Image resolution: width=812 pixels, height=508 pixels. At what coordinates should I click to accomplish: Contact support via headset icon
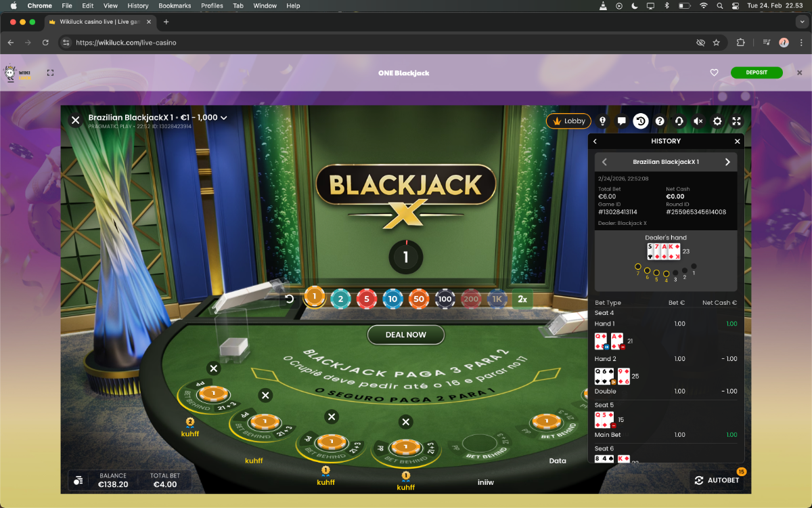[679, 121]
